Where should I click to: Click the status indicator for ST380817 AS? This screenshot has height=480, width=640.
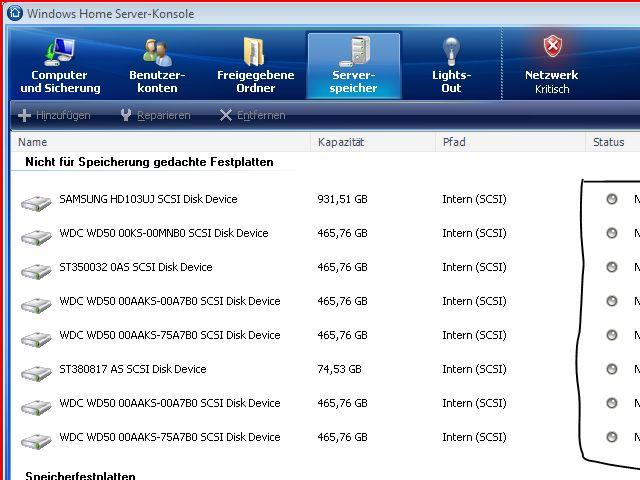(x=611, y=369)
